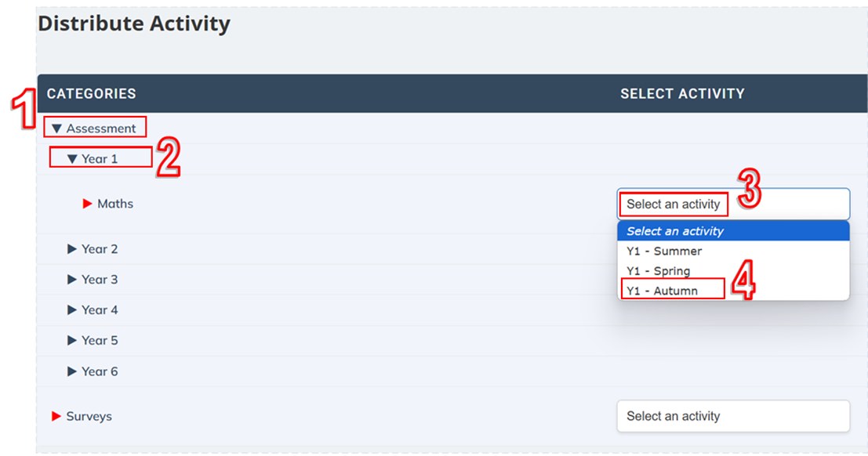
Task: Click the Maths tree item
Action: tap(114, 203)
